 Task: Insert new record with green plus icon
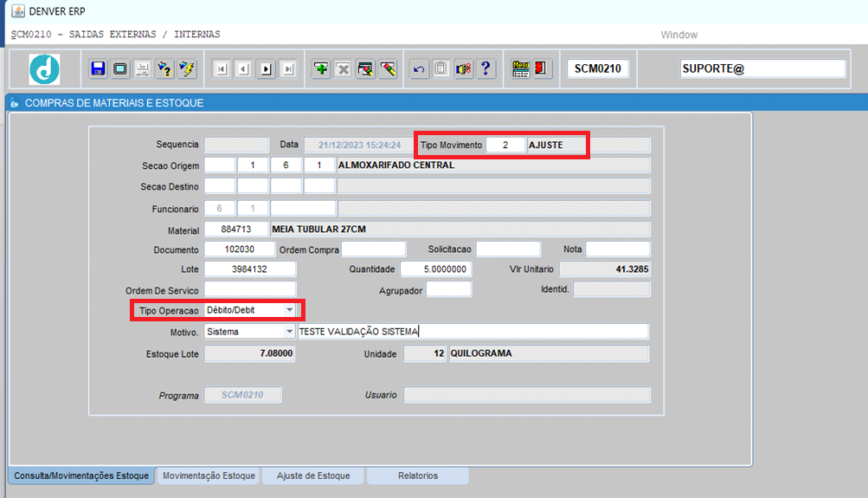coord(321,68)
